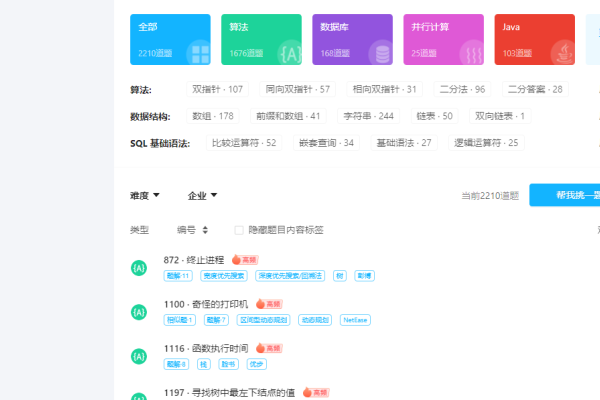The image size is (600, 400).
Task: Select last company tag under problem 872
Action: (x=364, y=276)
